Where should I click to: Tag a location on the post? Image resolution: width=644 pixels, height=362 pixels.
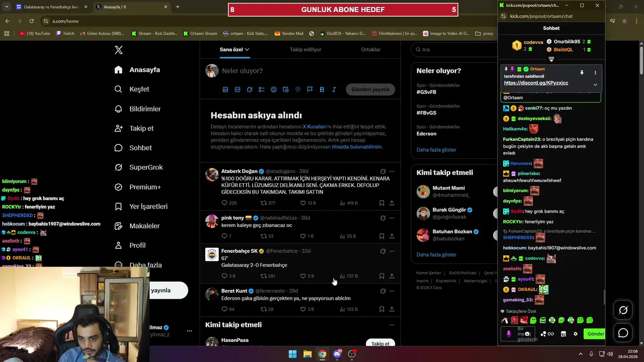pos(298,89)
